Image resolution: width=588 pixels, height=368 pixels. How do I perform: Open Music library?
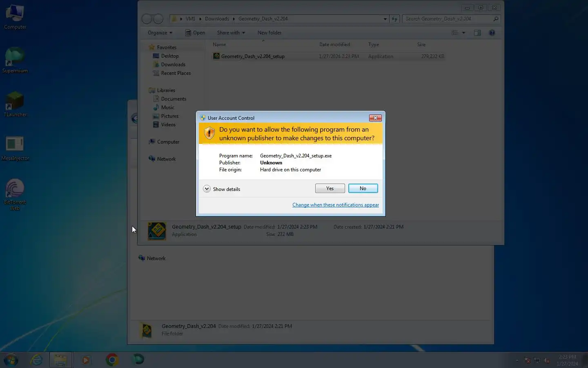click(x=167, y=108)
